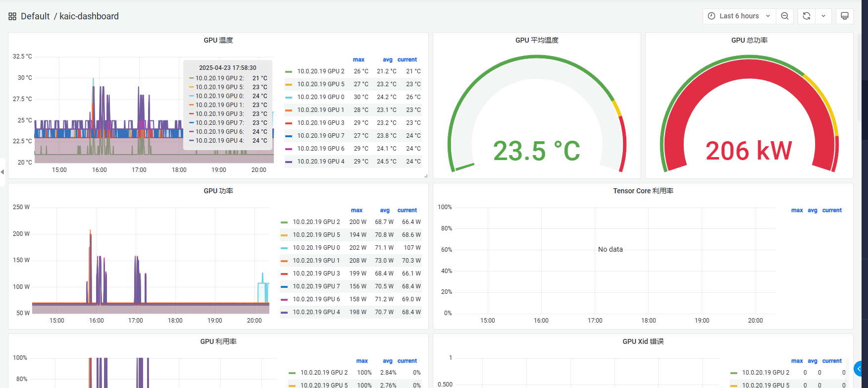This screenshot has width=868, height=388.
Task: Click GPU 5 yellow color swatch in temperature legend
Action: [289, 85]
